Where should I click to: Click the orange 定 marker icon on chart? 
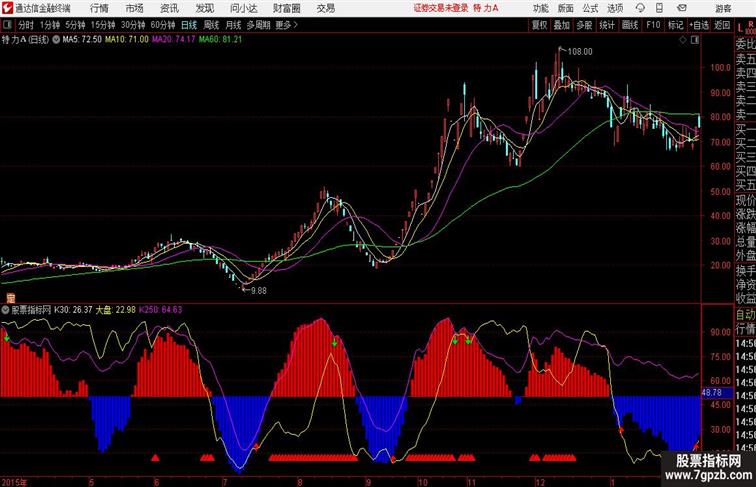9,297
